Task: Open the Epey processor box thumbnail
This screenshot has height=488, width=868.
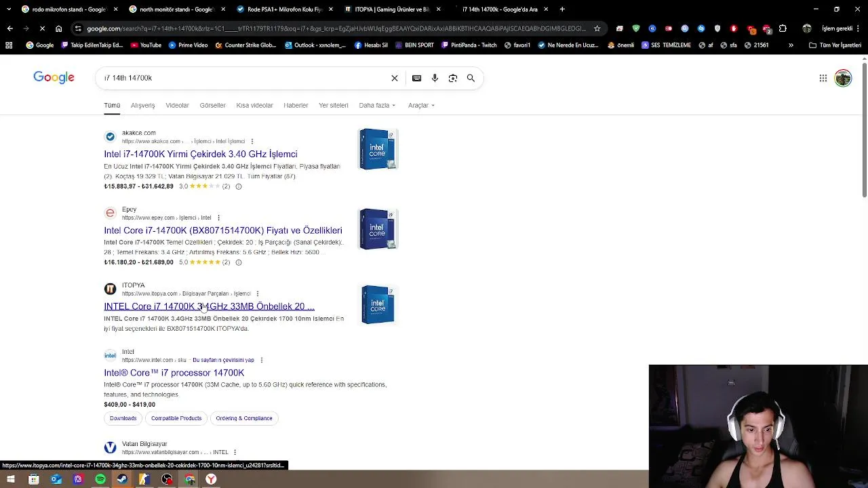Action: point(378,229)
